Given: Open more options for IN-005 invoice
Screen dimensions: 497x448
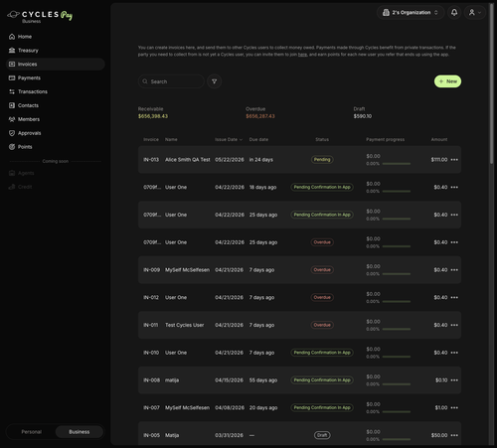Looking at the screenshot, I should (x=454, y=435).
